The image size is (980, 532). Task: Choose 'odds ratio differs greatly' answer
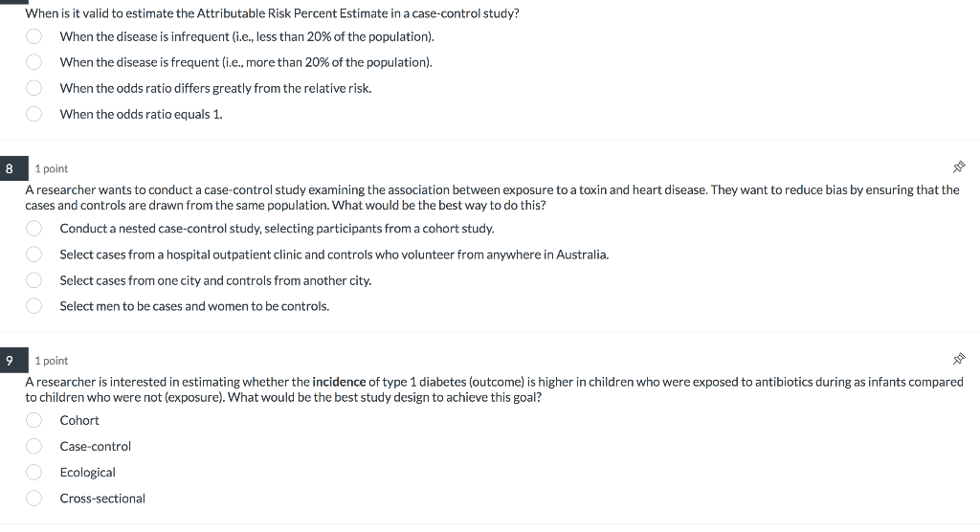[x=33, y=88]
